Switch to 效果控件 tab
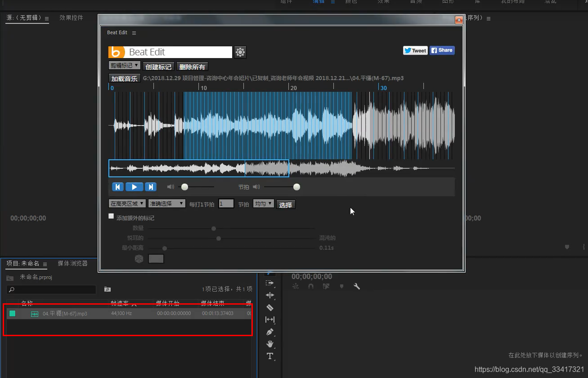The height and width of the screenshot is (378, 588). [71, 18]
